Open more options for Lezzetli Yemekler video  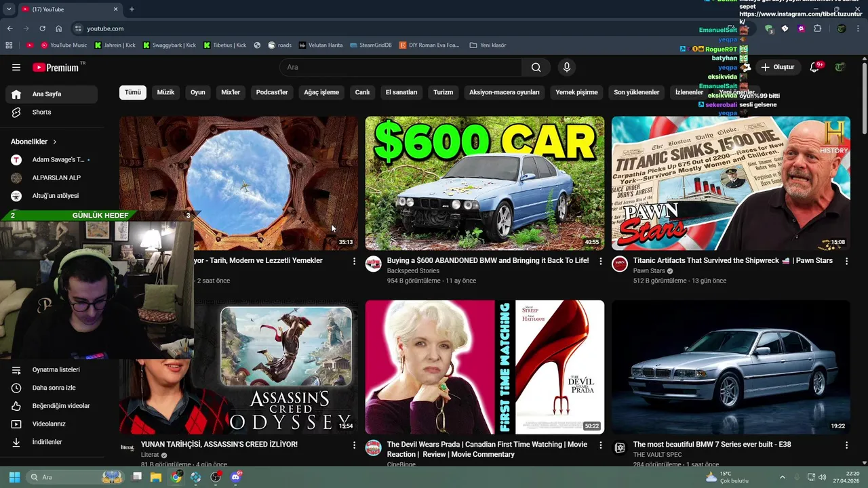click(354, 261)
